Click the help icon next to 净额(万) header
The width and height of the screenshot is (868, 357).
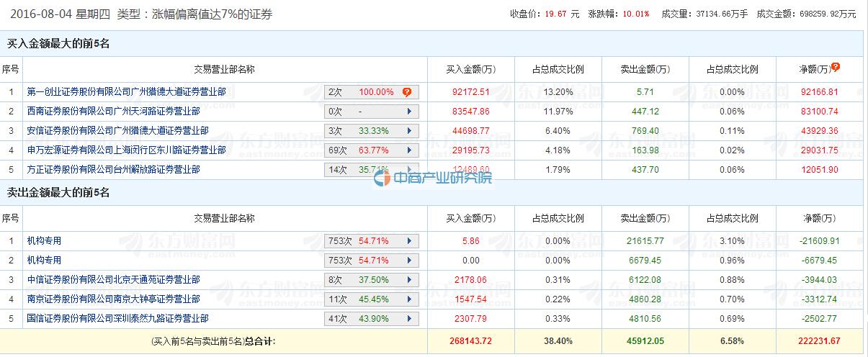(x=836, y=67)
